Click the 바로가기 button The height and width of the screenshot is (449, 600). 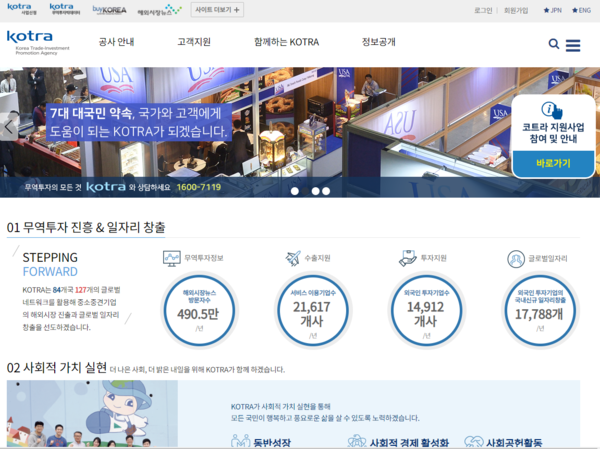(x=553, y=163)
